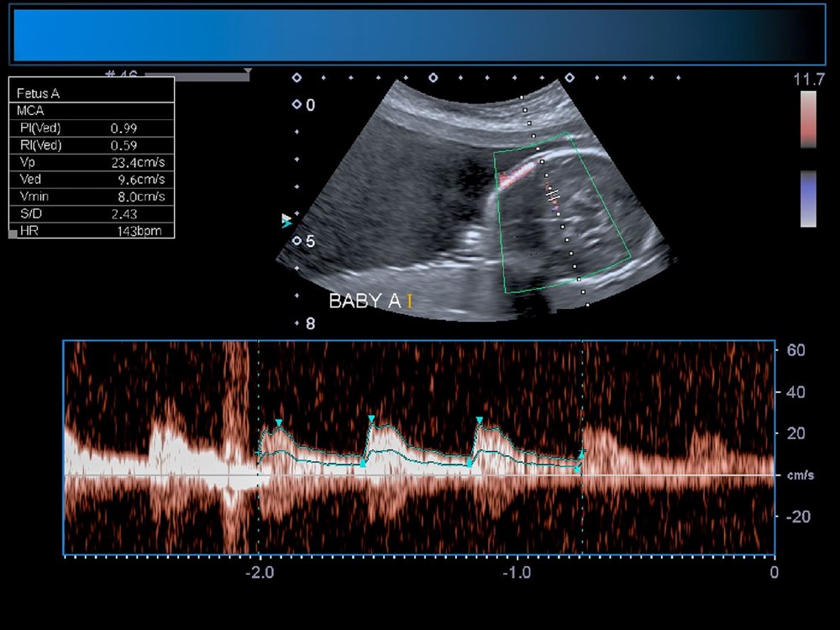
Task: Click the orange I marker after BABY A
Action: coord(409,302)
